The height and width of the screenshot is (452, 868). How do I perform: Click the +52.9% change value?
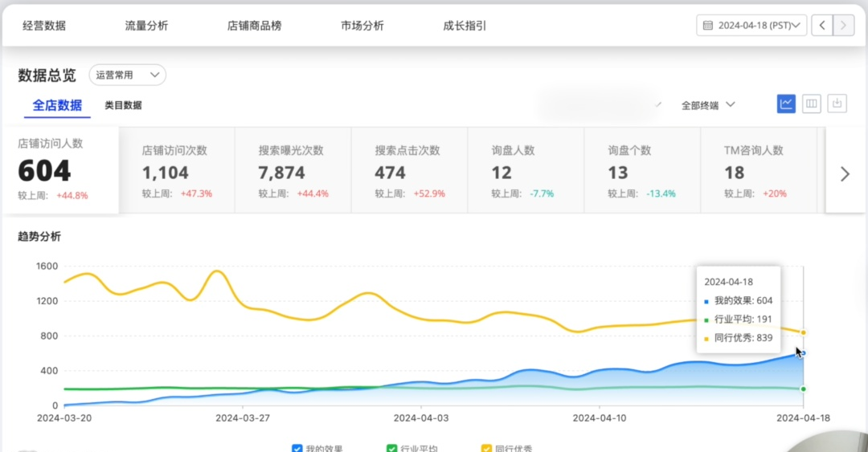coord(429,193)
